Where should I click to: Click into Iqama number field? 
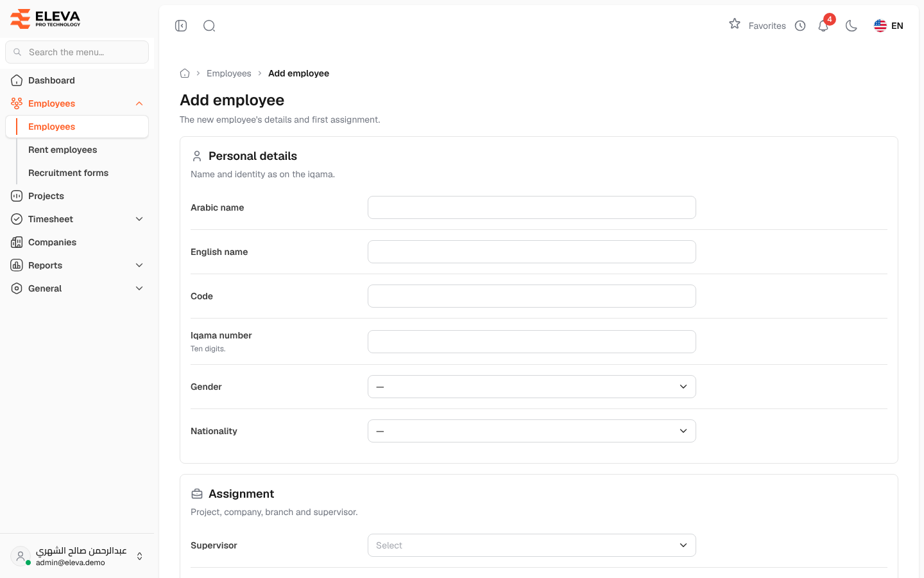[x=532, y=342]
